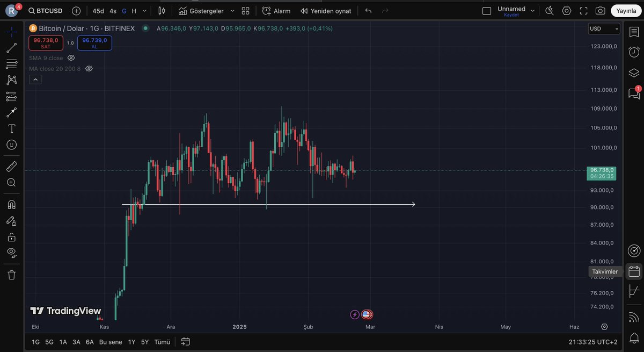The width and height of the screenshot is (644, 352).
Task: Open the chat panel with unread badge
Action: click(634, 93)
